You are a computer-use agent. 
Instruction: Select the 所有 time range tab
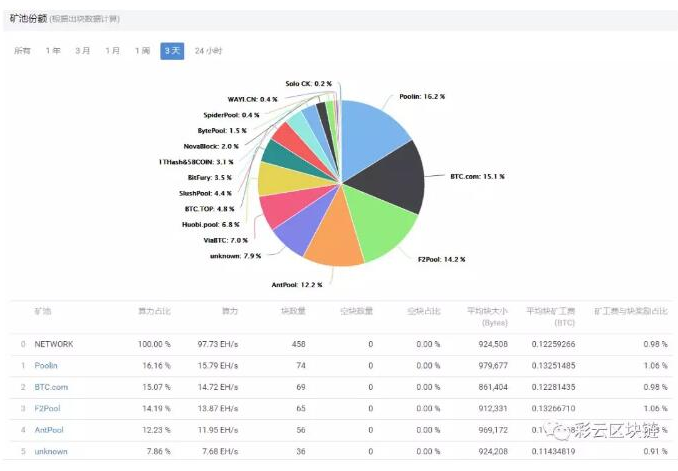(x=22, y=51)
